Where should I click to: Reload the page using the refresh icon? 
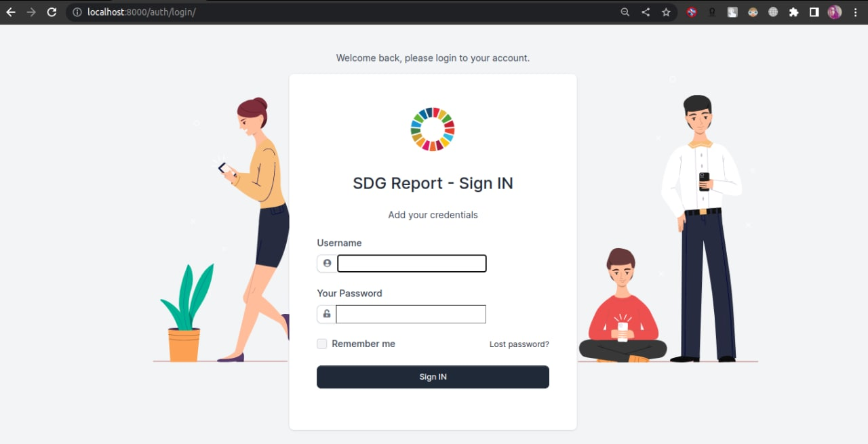(x=52, y=12)
